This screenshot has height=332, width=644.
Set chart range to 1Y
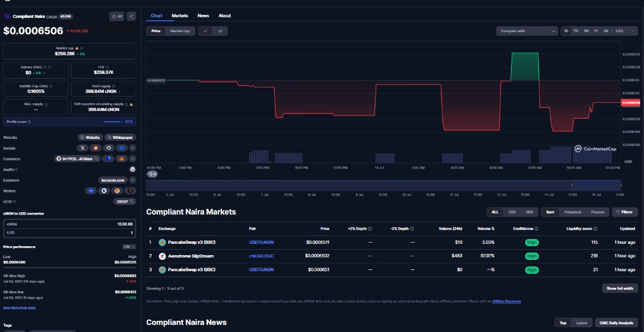[x=596, y=31]
